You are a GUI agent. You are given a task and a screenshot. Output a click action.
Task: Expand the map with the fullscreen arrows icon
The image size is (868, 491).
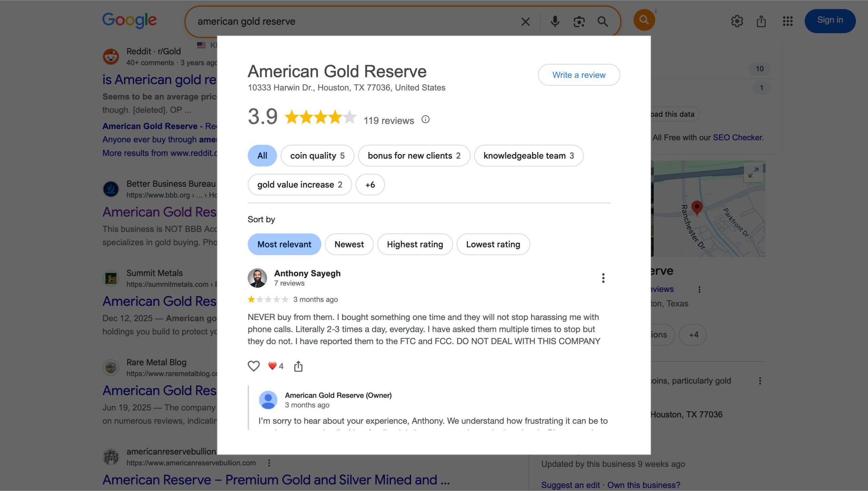point(753,172)
